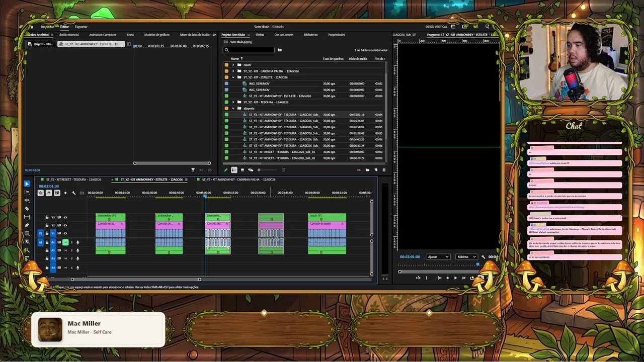Image resolution: width=644 pixels, height=362 pixels.
Task: Click the New Item icon in Project panel
Action: click(376, 170)
